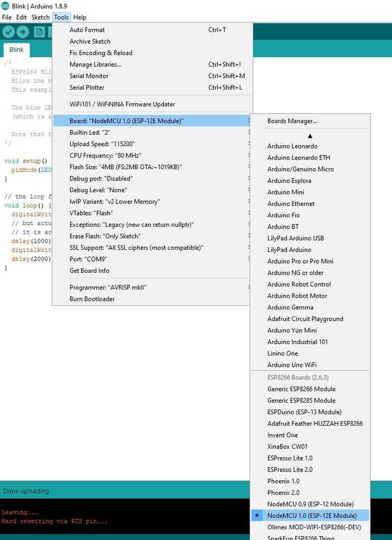
Task: Switch to the Blink sketch tab
Action: (16, 50)
